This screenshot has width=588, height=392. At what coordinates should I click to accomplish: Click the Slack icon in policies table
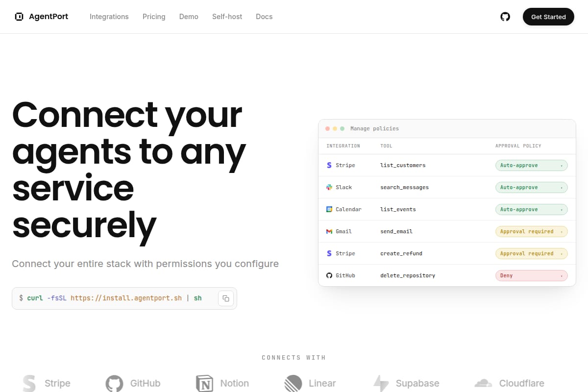point(329,187)
